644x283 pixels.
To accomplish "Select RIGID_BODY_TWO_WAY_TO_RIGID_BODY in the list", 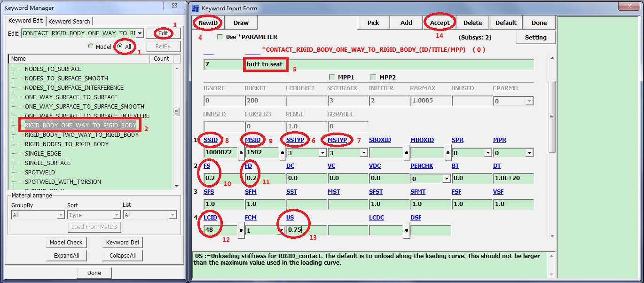I will pos(81,134).
